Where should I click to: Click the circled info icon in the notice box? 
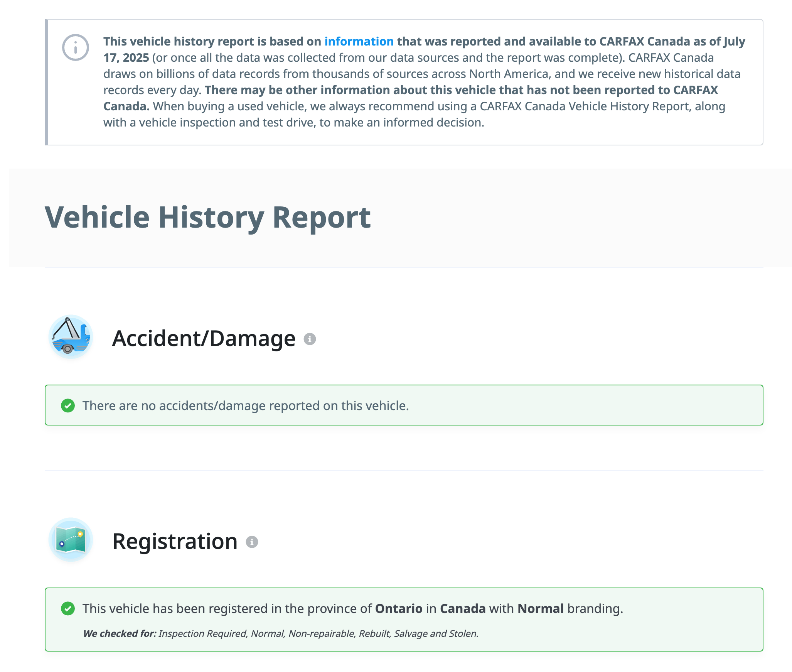point(76,47)
